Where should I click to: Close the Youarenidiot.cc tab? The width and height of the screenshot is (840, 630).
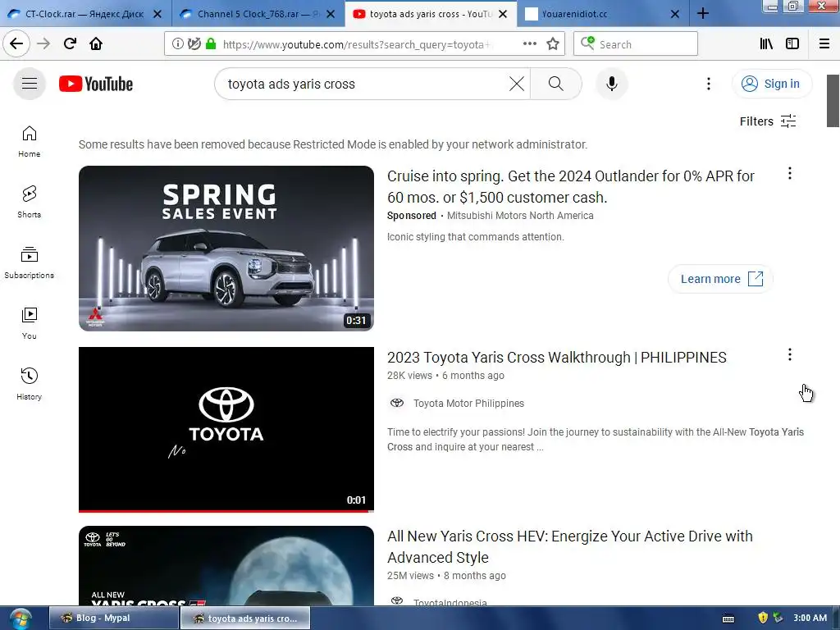(675, 14)
